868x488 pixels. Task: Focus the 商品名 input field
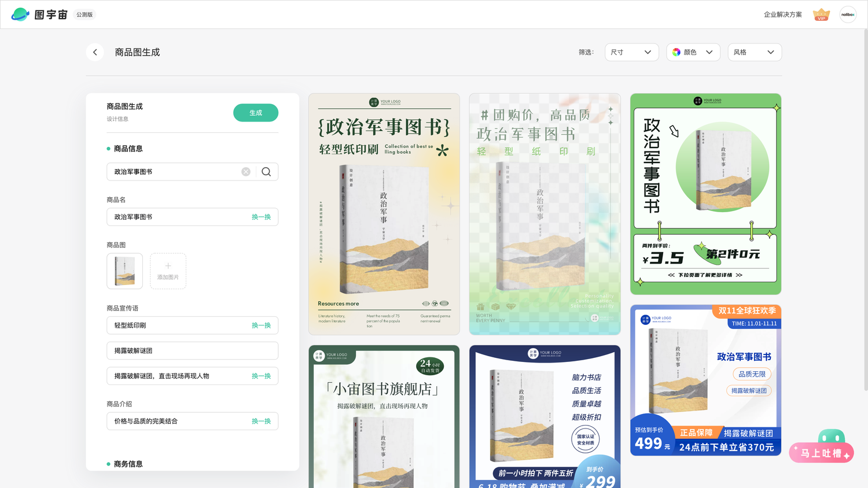coord(192,217)
